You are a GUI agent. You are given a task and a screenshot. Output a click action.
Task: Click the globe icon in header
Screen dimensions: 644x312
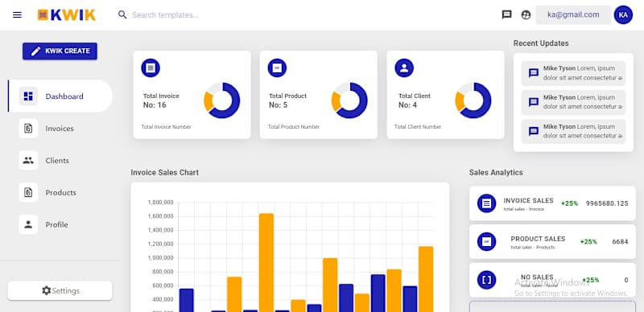[x=526, y=14]
